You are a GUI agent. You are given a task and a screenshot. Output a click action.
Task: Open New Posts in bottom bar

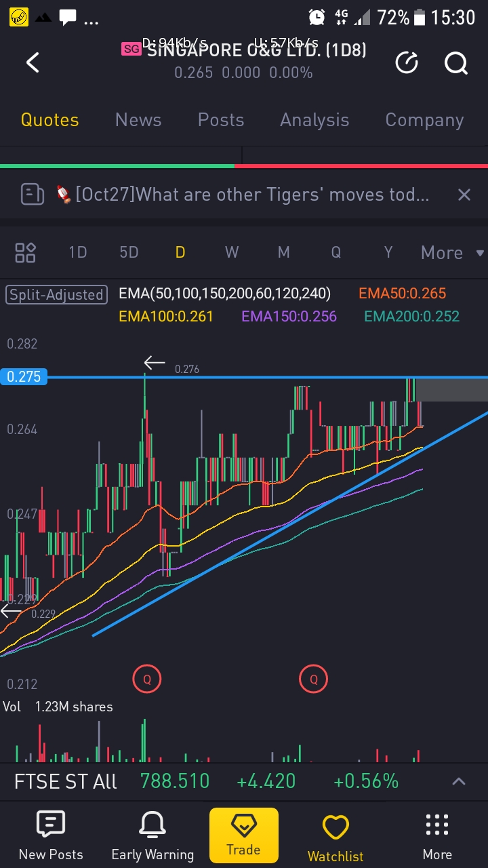pyautogui.click(x=51, y=836)
